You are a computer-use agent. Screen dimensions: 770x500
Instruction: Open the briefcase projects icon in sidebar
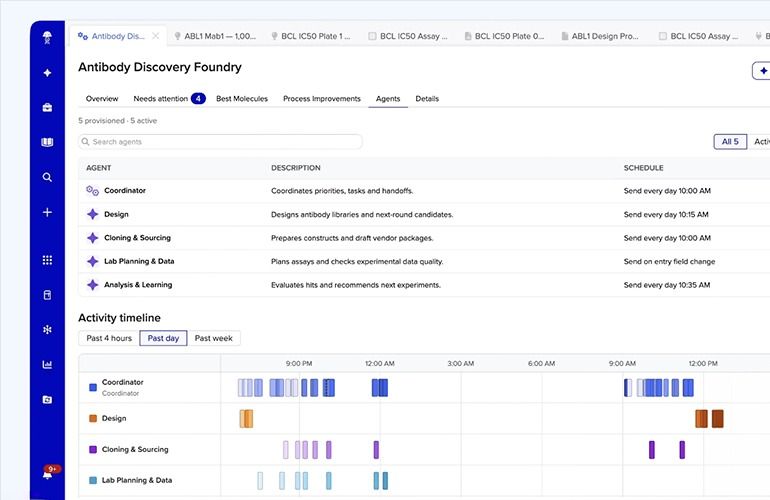47,108
